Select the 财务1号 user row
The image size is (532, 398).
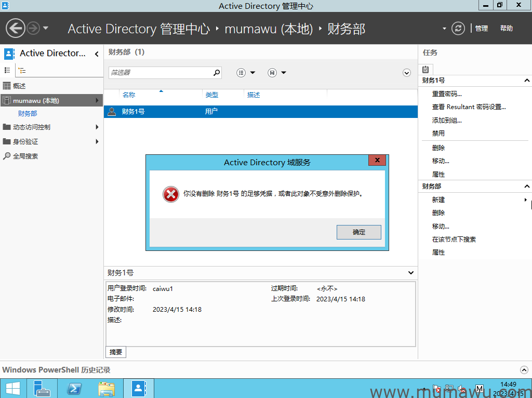pyautogui.click(x=261, y=112)
